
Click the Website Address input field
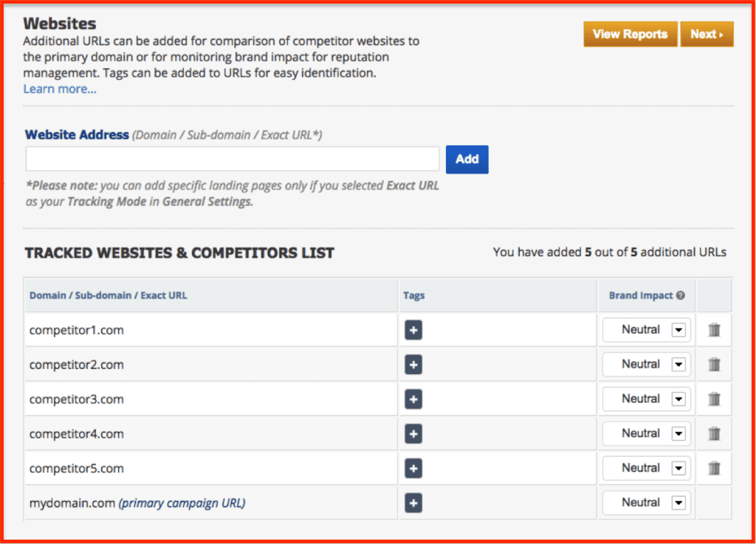coord(232,159)
